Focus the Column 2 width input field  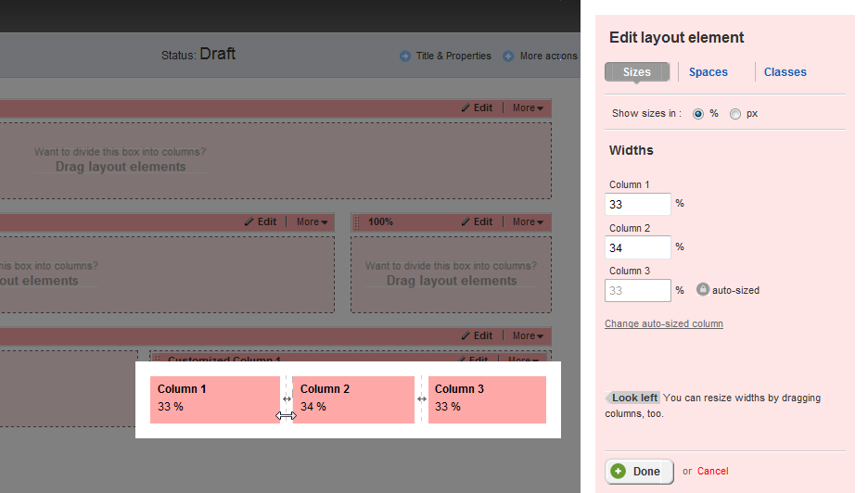click(638, 247)
